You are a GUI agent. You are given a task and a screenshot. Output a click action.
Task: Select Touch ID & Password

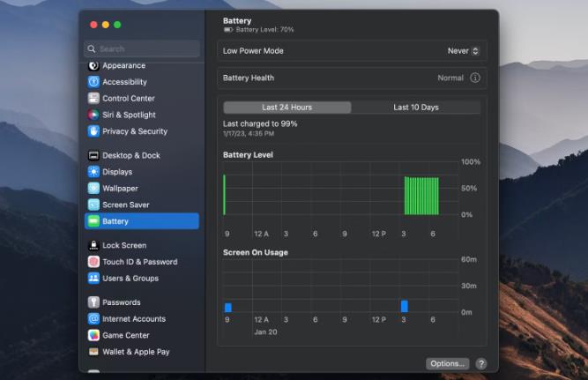[x=142, y=262]
